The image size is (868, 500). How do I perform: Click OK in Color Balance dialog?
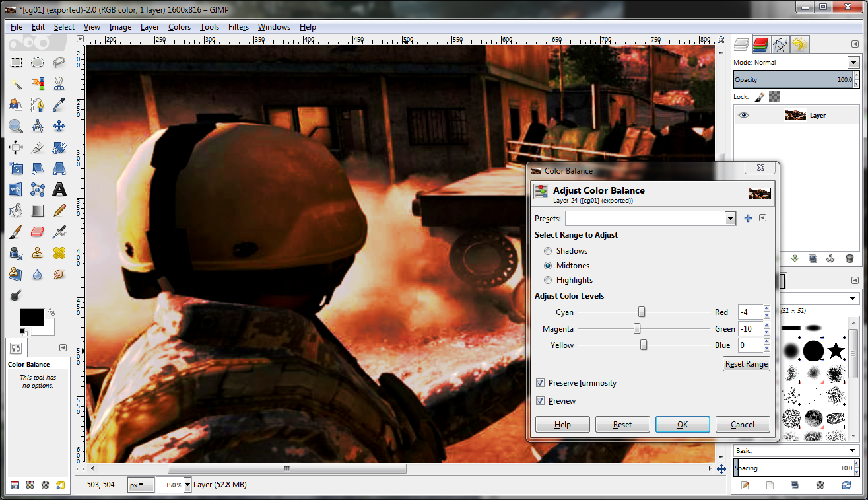(x=683, y=425)
